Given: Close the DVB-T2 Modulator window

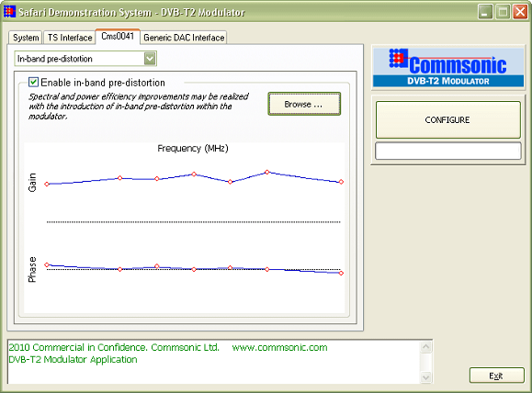Looking at the screenshot, I should pos(520,12).
